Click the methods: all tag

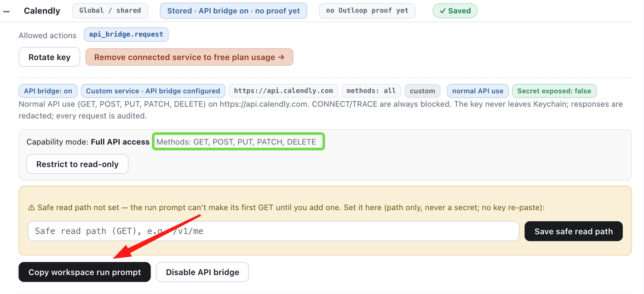point(371,91)
